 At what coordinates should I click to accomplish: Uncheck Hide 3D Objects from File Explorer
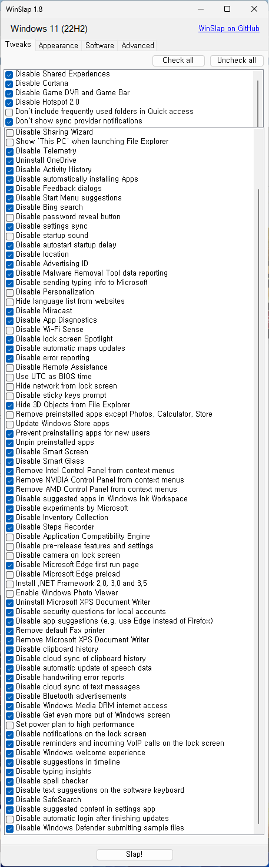tap(9, 405)
